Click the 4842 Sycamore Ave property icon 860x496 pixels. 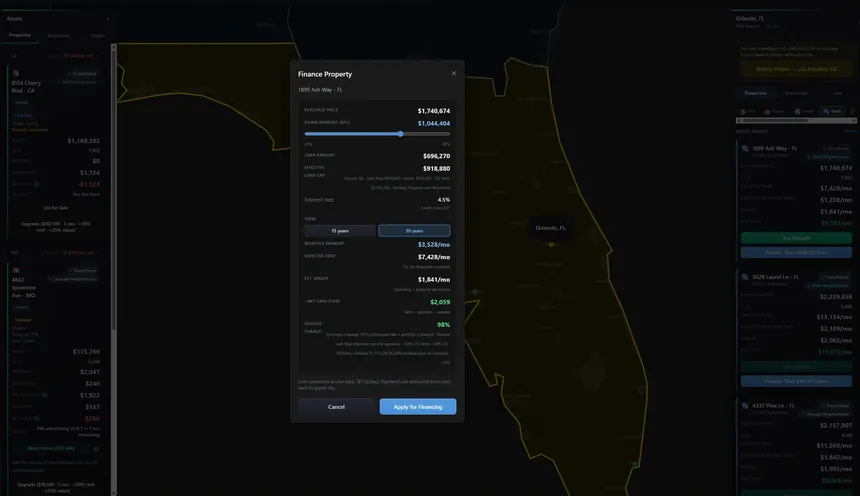click(16, 270)
